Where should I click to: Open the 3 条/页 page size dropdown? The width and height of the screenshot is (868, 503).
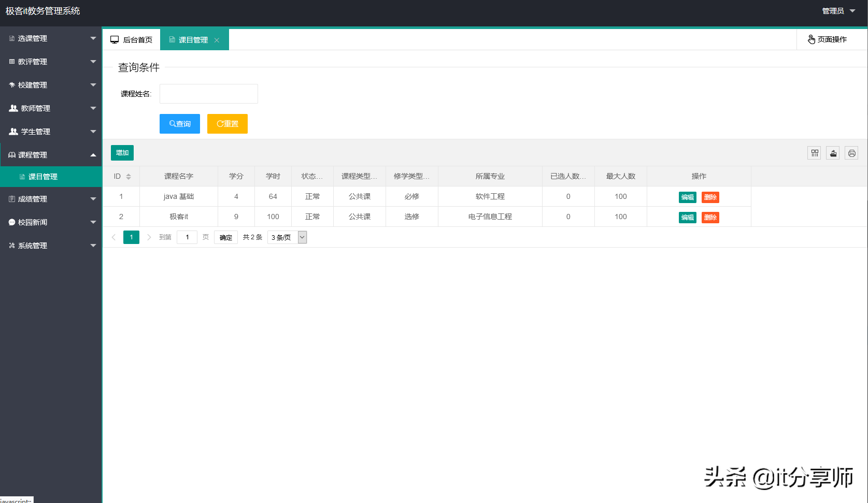tap(287, 237)
